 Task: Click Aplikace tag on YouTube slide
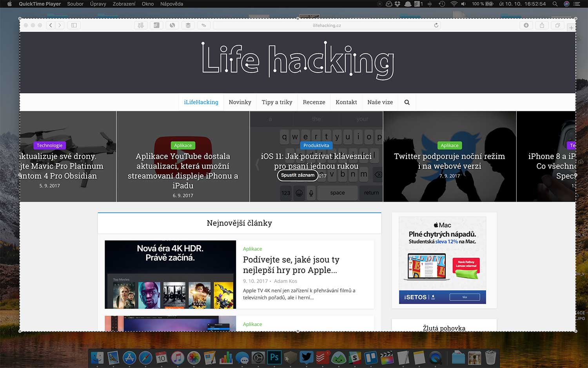[x=183, y=146]
